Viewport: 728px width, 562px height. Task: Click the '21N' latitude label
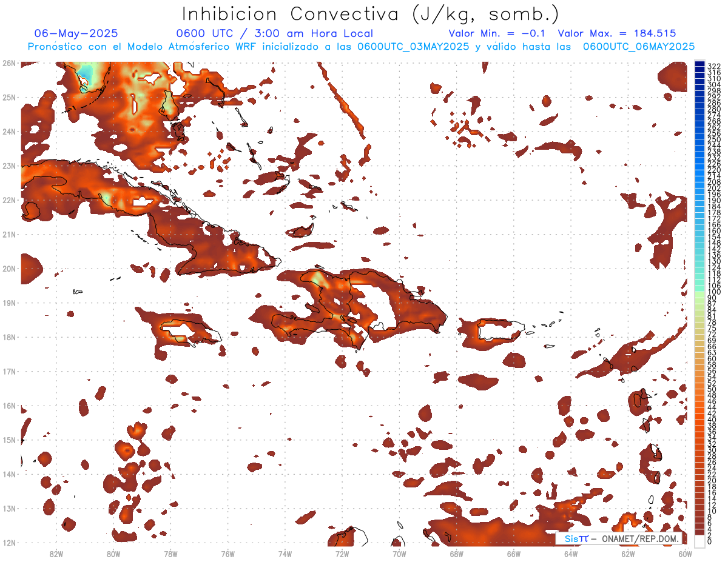9,234
